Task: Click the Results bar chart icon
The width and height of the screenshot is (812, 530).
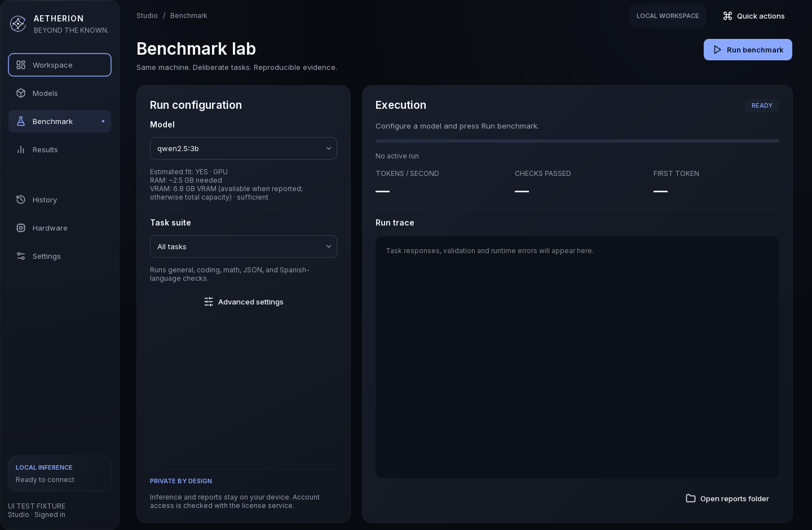Action: [21, 149]
